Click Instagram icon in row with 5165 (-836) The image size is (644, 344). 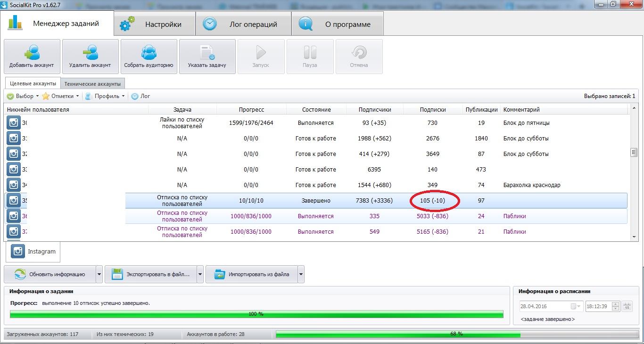pyautogui.click(x=14, y=232)
